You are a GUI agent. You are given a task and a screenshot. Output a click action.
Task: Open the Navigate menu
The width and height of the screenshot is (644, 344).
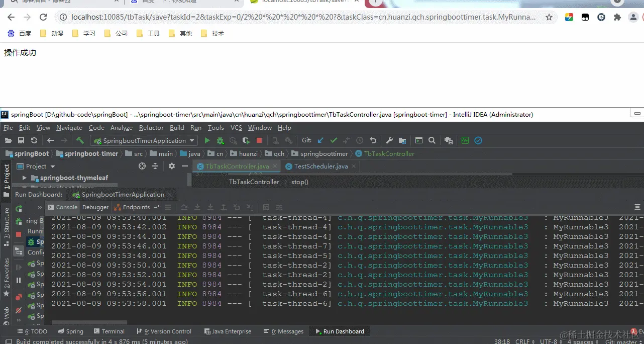(69, 128)
